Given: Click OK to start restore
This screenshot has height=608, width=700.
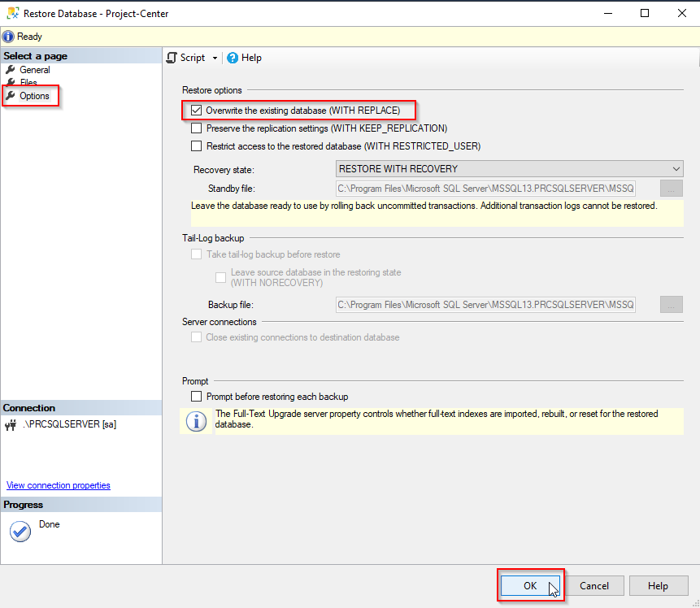Looking at the screenshot, I should pyautogui.click(x=530, y=585).
